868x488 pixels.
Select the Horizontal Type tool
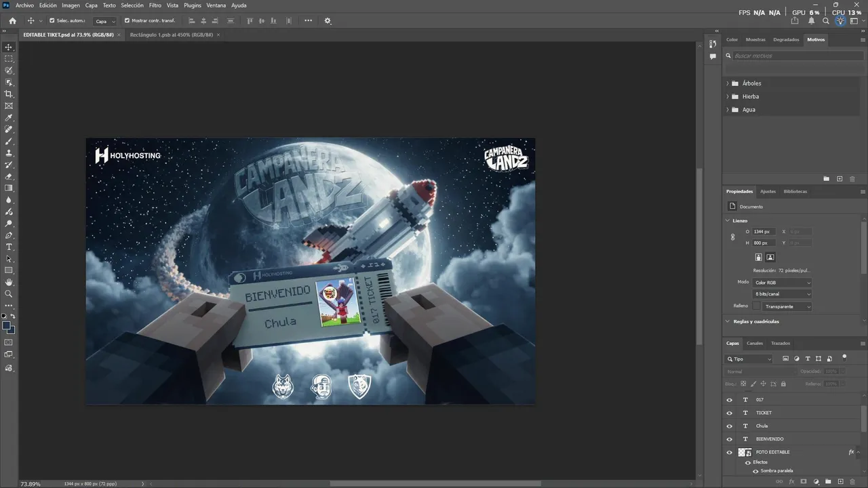(x=9, y=247)
